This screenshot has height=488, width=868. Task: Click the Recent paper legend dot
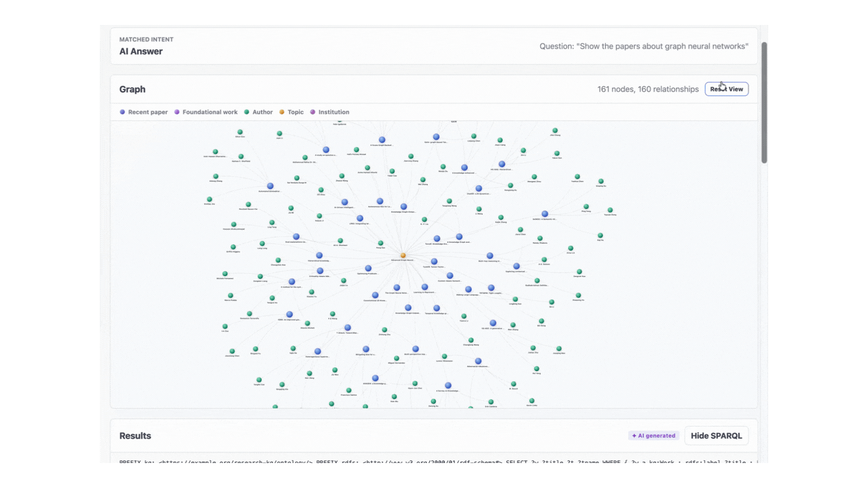pyautogui.click(x=123, y=112)
